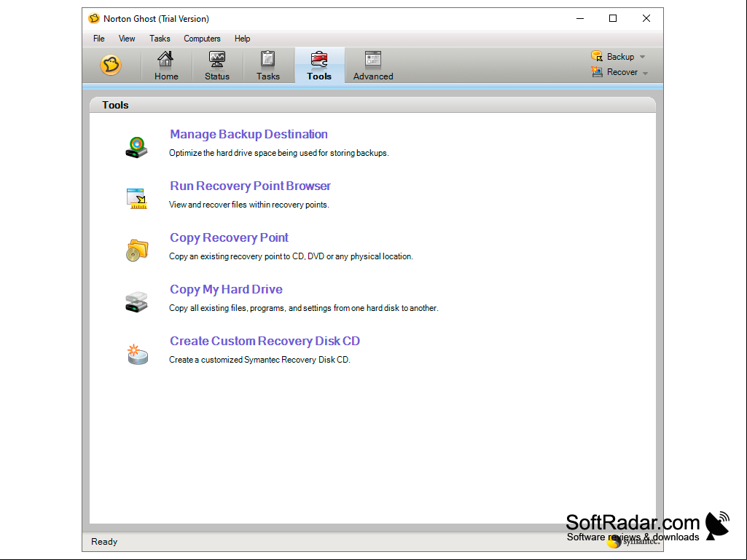Click the Recover icon in the toolbar

coord(597,72)
